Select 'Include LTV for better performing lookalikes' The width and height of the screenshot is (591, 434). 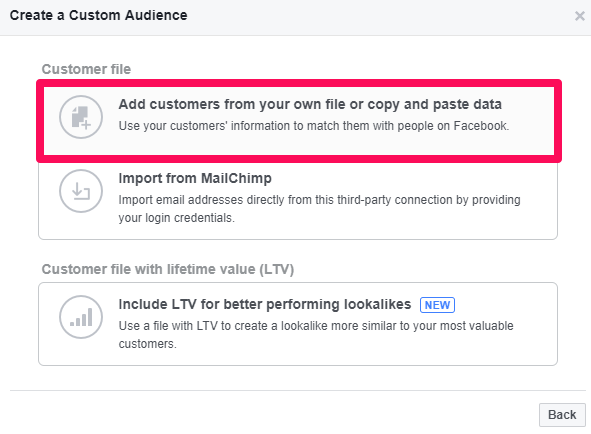pyautogui.click(x=265, y=304)
